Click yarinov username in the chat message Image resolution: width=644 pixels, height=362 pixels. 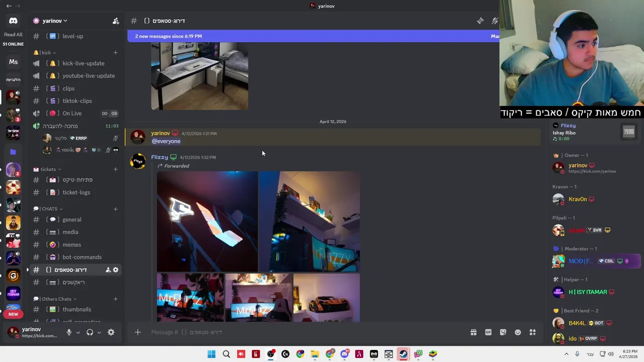(x=160, y=133)
